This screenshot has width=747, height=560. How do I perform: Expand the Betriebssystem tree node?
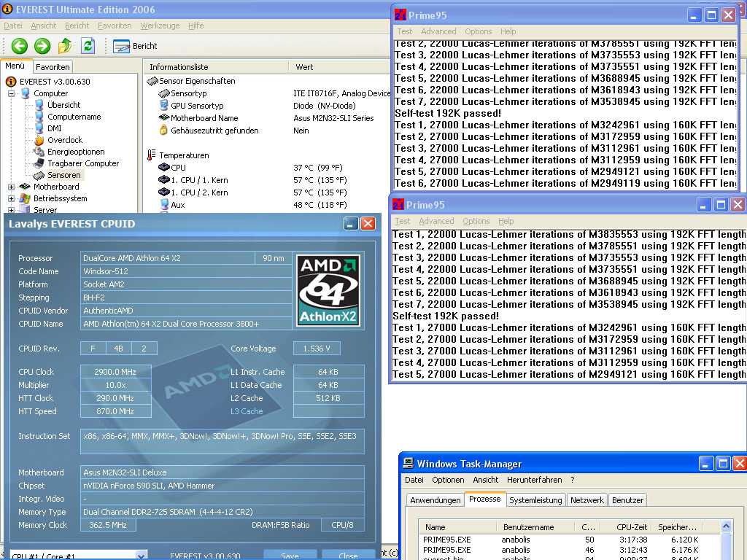pyautogui.click(x=12, y=198)
